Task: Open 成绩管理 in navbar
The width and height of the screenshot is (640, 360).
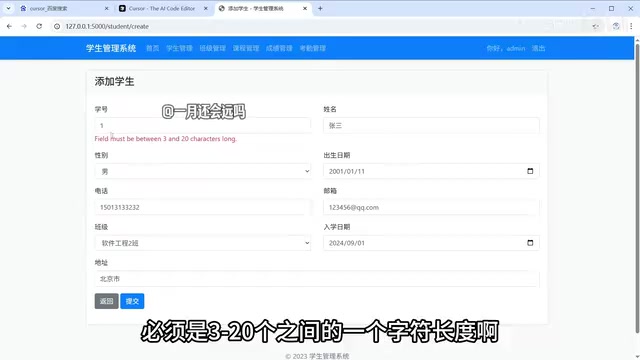Action: [x=279, y=48]
